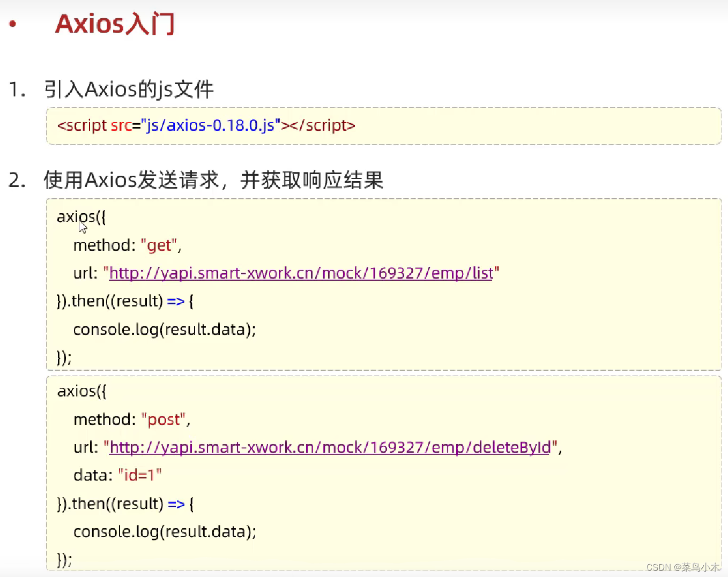Click step 2 text about 发送请求
The image size is (728, 577).
pyautogui.click(x=213, y=180)
